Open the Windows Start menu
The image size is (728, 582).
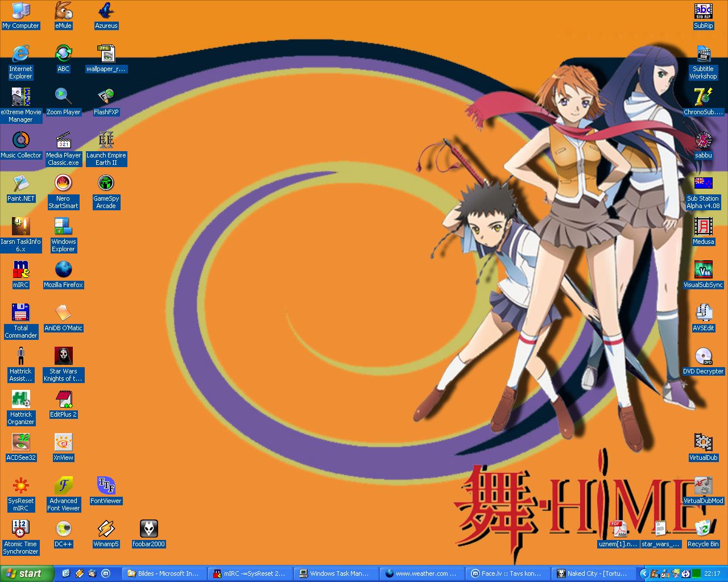tap(27, 573)
